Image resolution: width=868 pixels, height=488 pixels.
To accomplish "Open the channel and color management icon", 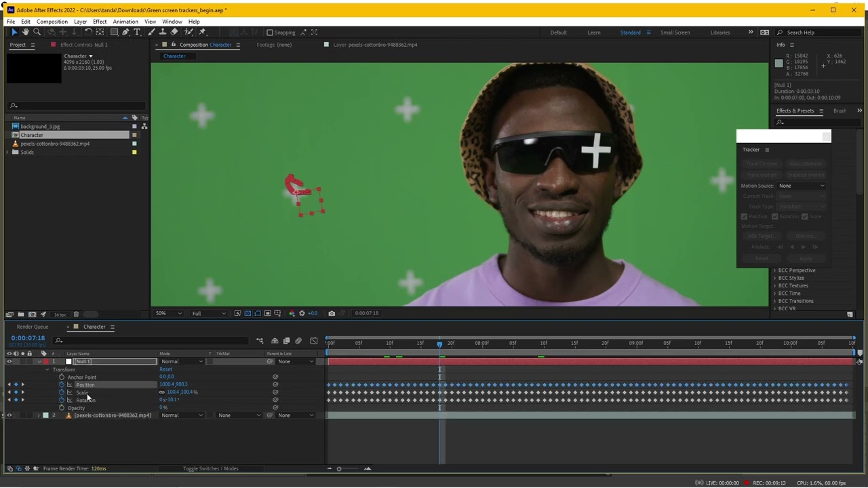I will 292,313.
